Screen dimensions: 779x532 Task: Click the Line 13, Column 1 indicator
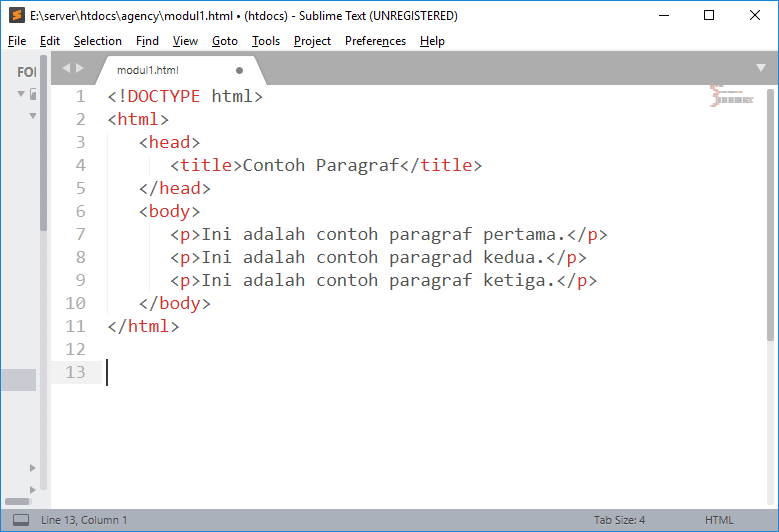(84, 520)
